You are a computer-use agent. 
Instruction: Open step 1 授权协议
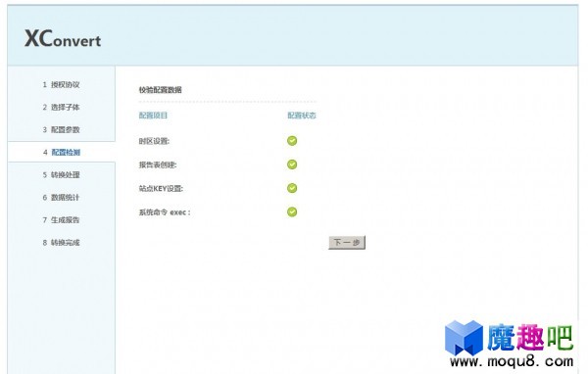[x=61, y=85]
